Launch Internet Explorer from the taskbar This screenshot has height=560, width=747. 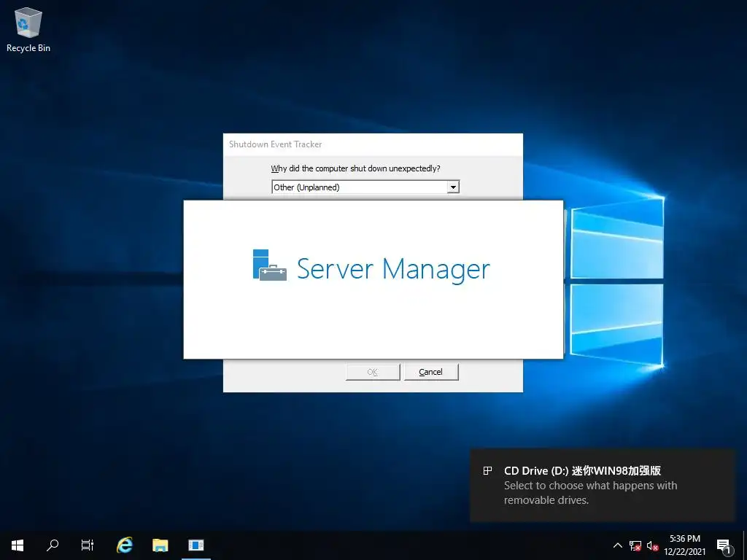point(125,545)
